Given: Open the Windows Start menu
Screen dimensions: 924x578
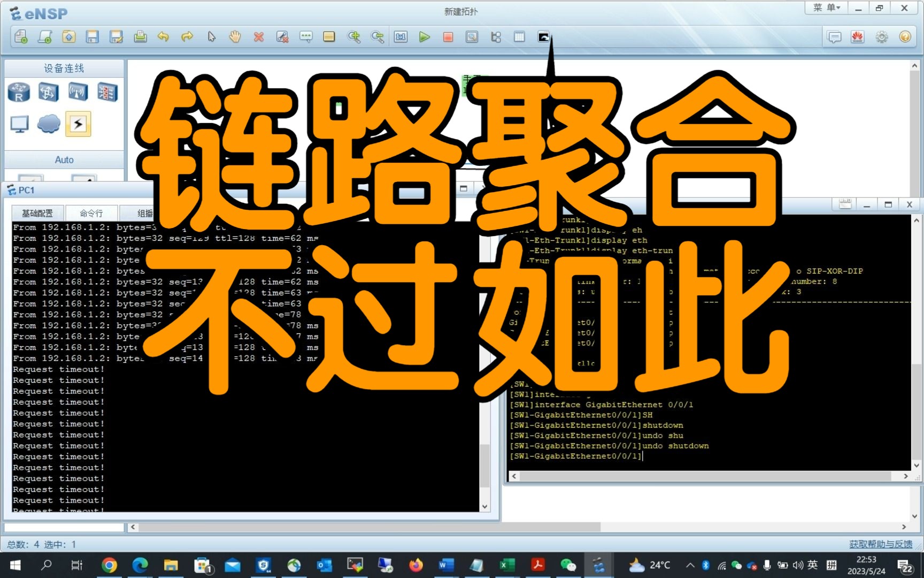Looking at the screenshot, I should [x=16, y=565].
